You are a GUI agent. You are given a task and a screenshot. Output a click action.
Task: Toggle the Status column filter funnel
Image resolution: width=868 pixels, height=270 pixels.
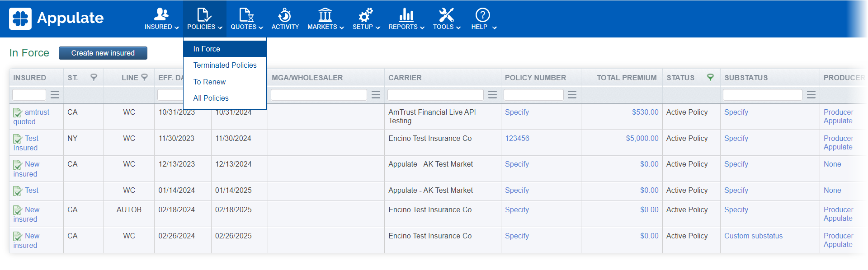[710, 77]
